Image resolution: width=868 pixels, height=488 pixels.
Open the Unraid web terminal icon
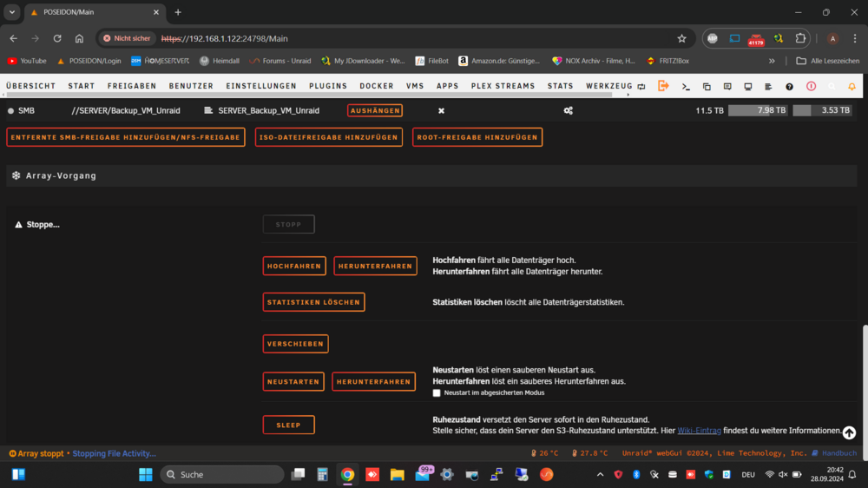[x=686, y=87]
